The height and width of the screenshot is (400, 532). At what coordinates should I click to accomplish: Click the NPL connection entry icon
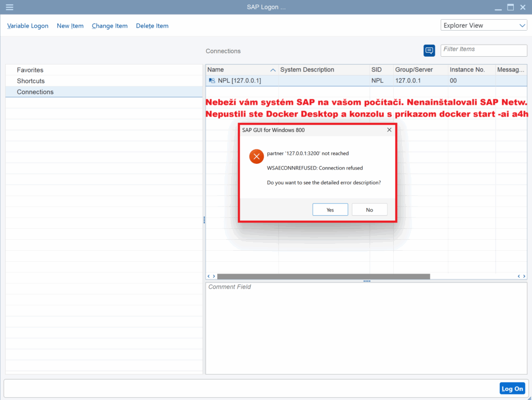pyautogui.click(x=212, y=81)
